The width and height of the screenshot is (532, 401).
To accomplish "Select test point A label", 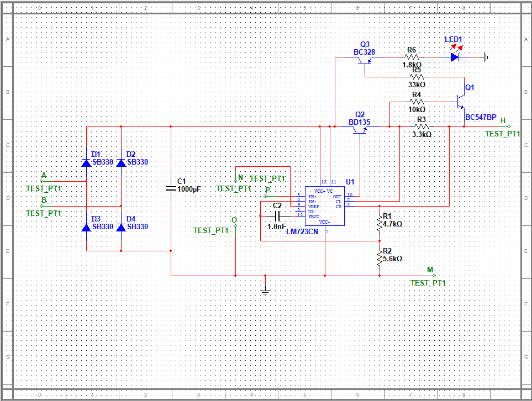I will [x=44, y=176].
